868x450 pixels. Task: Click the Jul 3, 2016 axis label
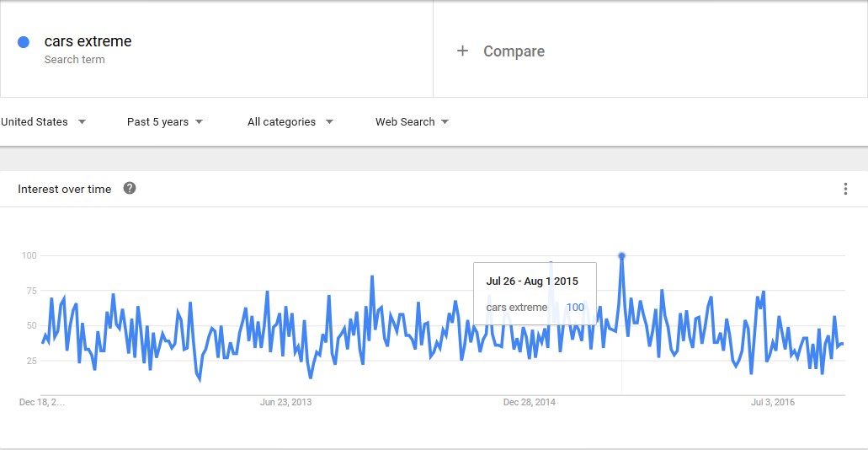click(x=773, y=403)
